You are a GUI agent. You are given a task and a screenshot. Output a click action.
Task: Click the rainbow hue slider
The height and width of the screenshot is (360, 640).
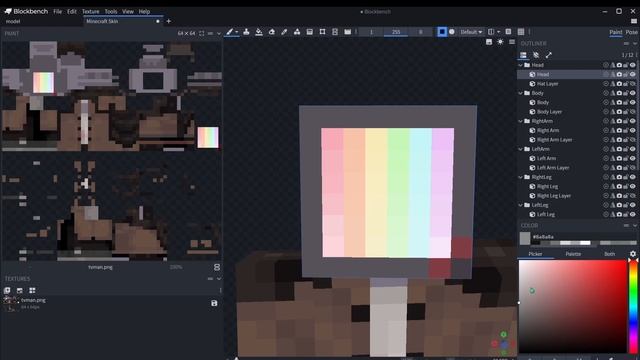(633, 306)
